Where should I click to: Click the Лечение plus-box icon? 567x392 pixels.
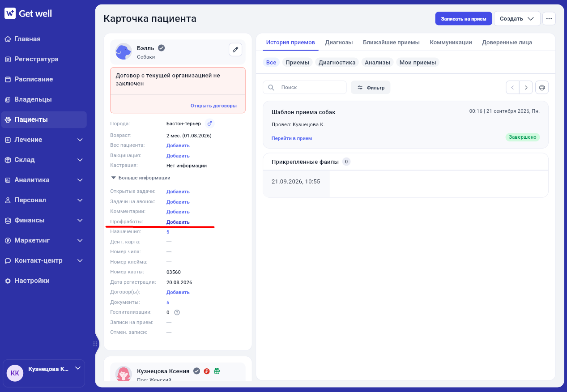pyautogui.click(x=8, y=140)
